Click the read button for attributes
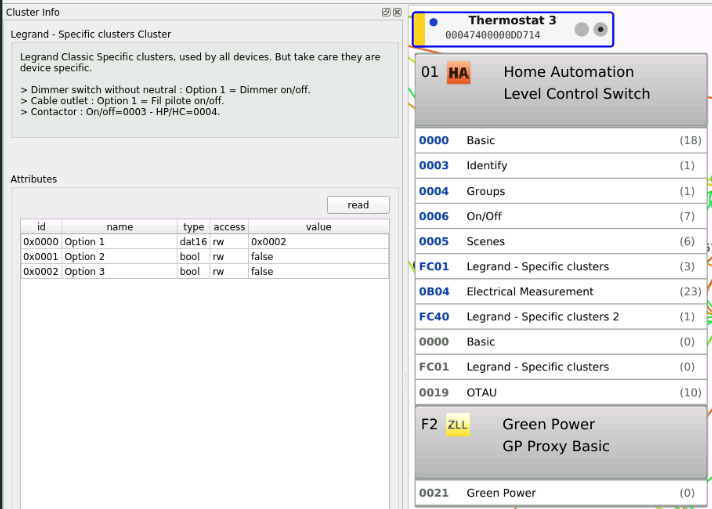 coord(358,205)
